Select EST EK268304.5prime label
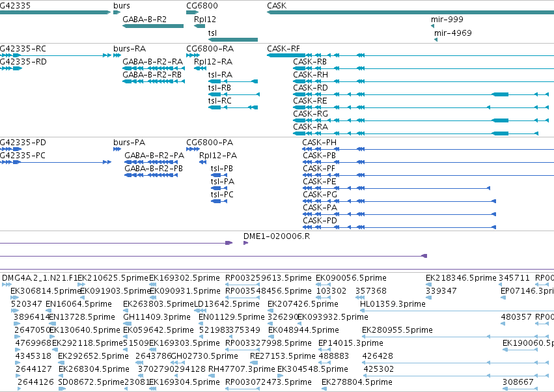The width and height of the screenshot is (554, 392). pos(94,369)
